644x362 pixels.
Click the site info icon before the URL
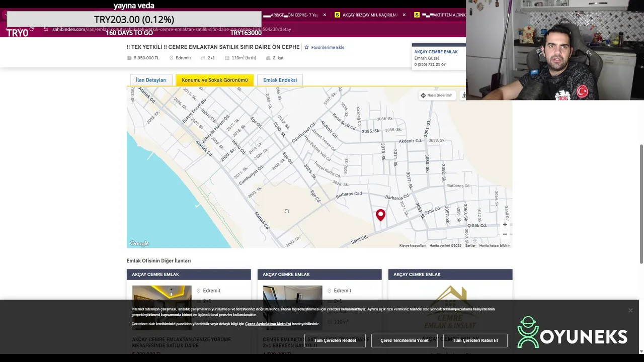pos(46,29)
